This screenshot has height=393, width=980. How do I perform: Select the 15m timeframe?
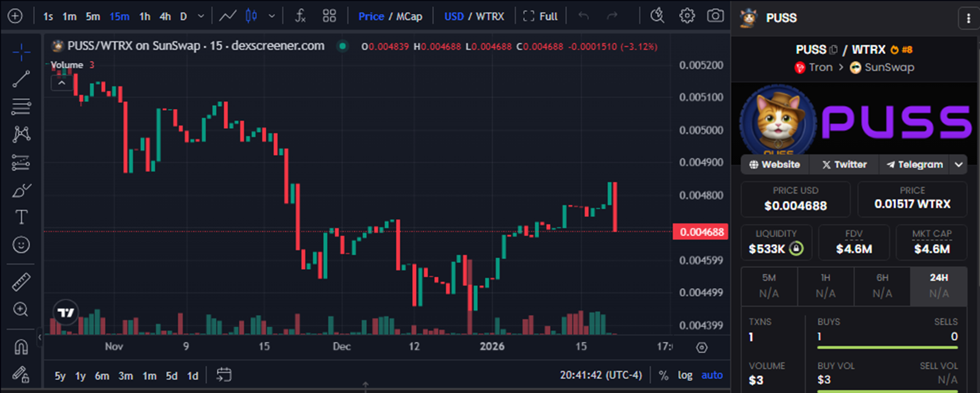click(119, 17)
